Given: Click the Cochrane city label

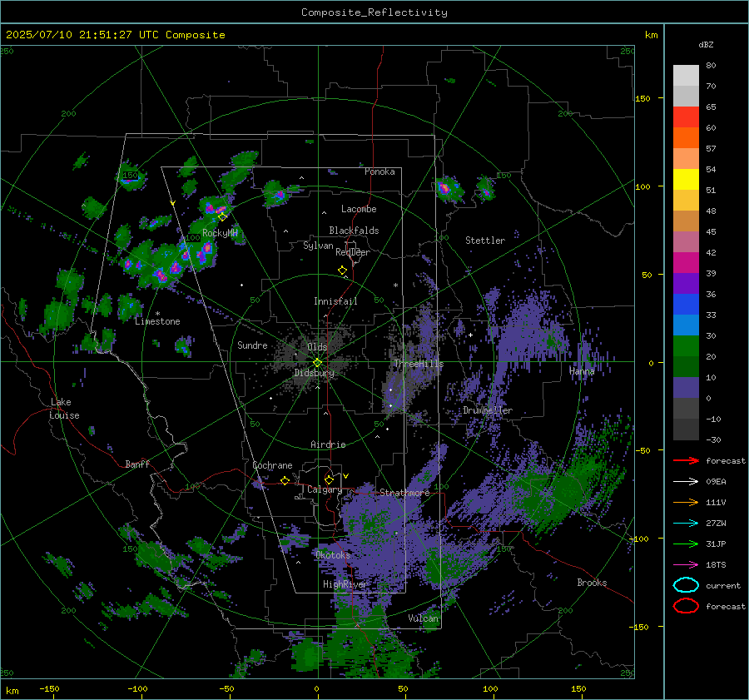Looking at the screenshot, I should [x=272, y=465].
